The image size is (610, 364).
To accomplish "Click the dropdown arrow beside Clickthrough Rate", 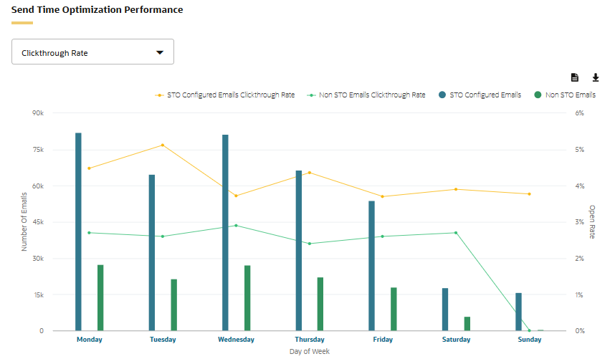I will (x=160, y=52).
